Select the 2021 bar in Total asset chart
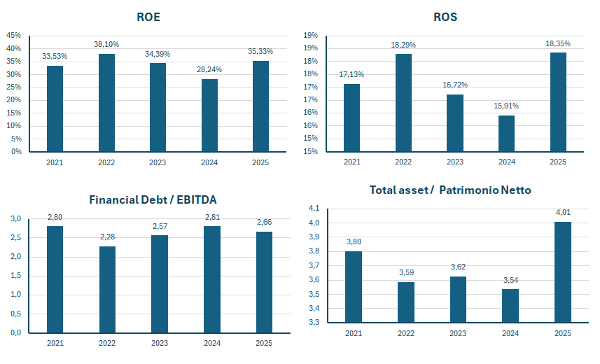The height and width of the screenshot is (364, 600). pyautogui.click(x=354, y=287)
